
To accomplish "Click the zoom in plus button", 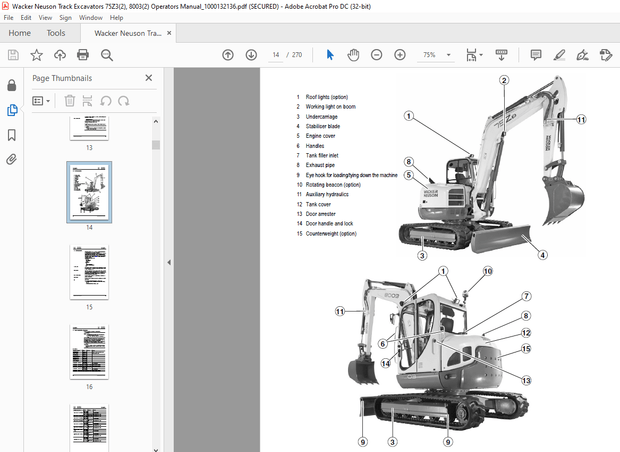I will coord(398,55).
